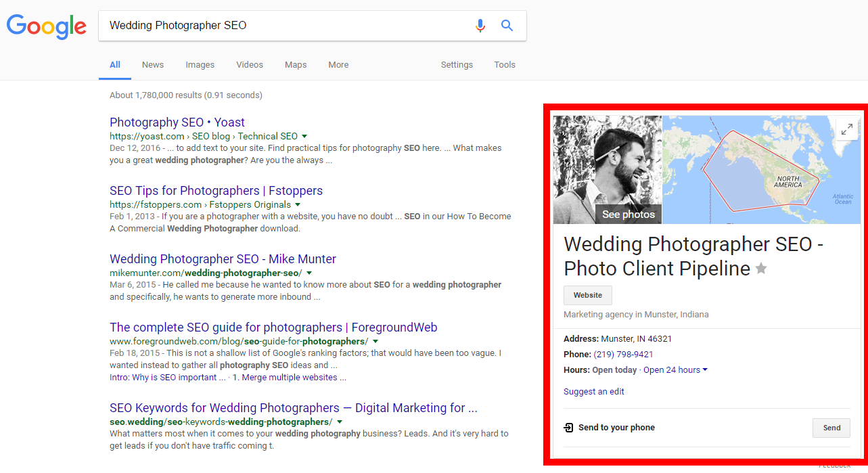Click the gray star next to Photo Client Pipeline

[761, 269]
